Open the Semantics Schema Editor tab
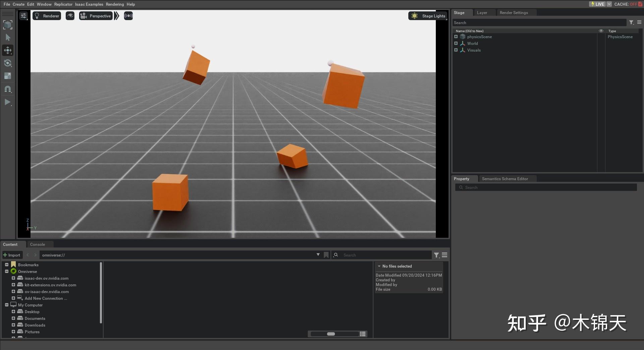 (505, 179)
